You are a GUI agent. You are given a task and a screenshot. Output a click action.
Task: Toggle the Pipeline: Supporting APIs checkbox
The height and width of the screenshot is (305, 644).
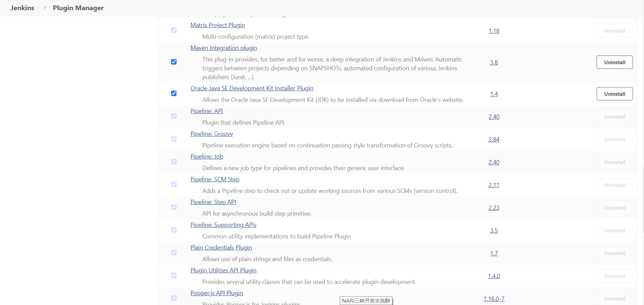coord(174,230)
